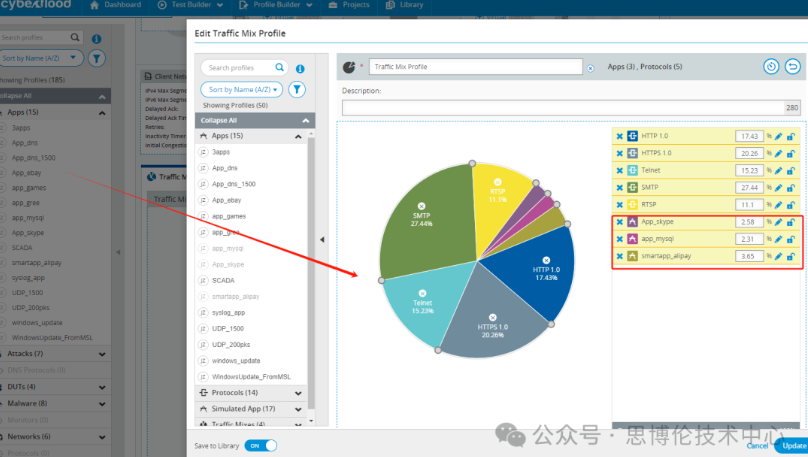This screenshot has height=457, width=808.
Task: Remove App_skype using its X icon
Action: pos(620,222)
